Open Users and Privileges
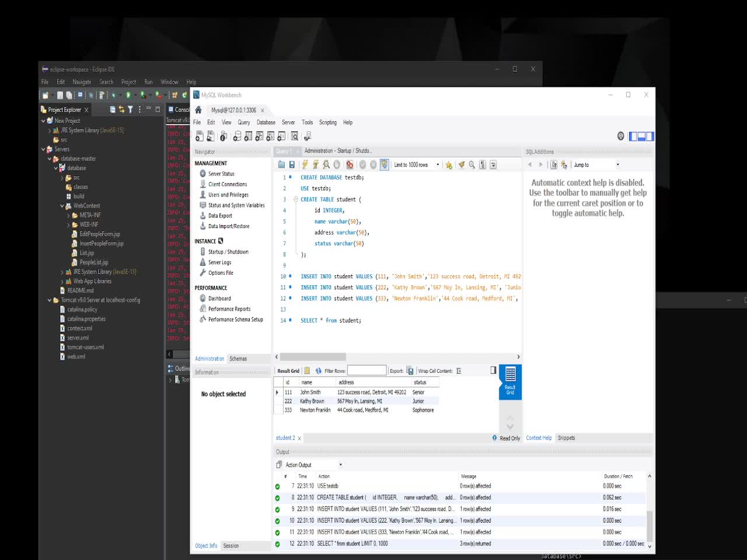 pyautogui.click(x=228, y=195)
